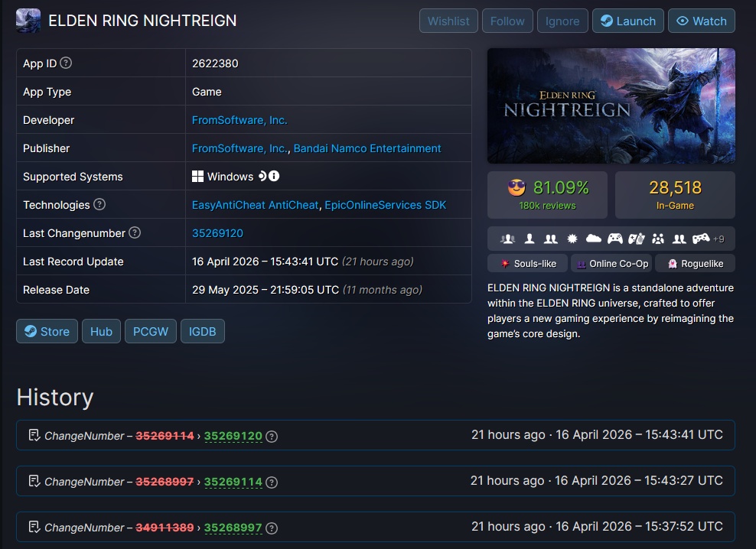Click the note icon of the 15:43:41 history entry
This screenshot has width=756, height=549.
pos(34,435)
